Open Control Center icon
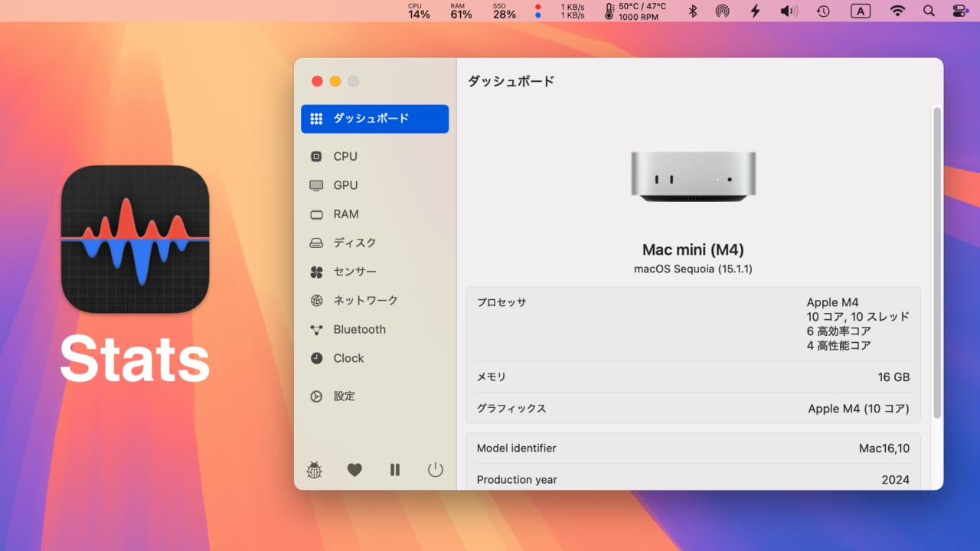 click(960, 11)
